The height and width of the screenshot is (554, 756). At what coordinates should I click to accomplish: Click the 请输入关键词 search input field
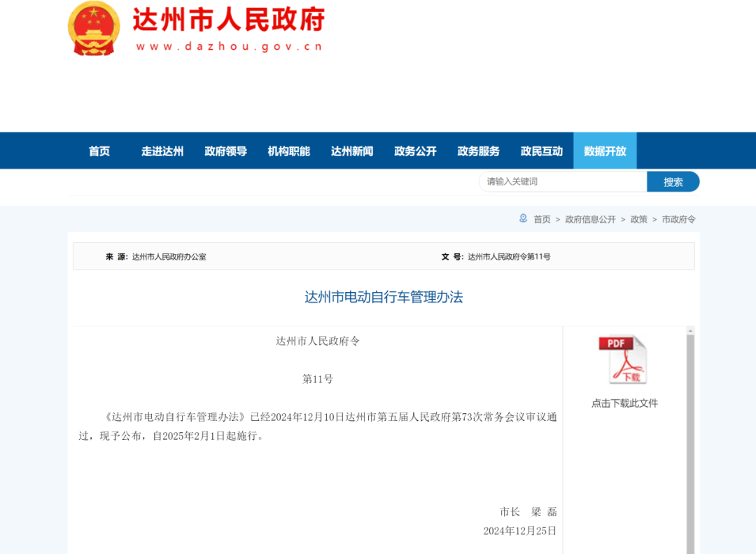(x=563, y=181)
